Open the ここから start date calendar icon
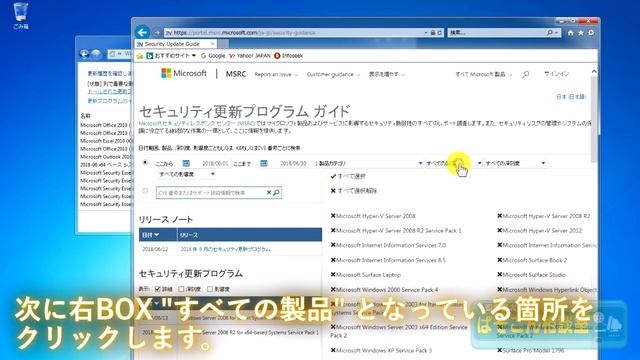This screenshot has height=360, width=640. tap(186, 163)
